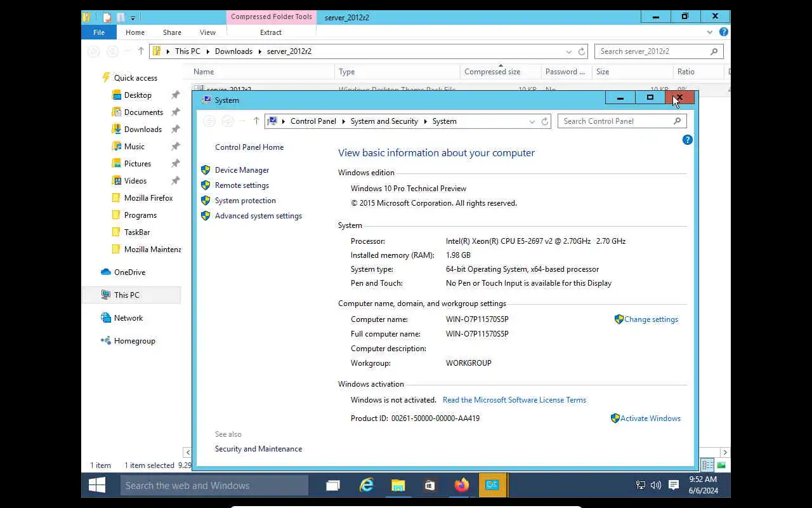Open File Explorer taskbar icon
Viewport: 812px width, 508px height.
[x=398, y=485]
